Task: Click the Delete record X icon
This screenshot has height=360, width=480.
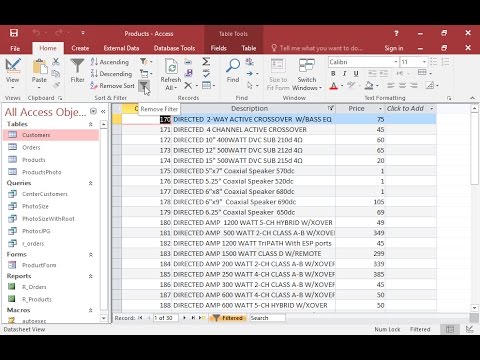Action: click(x=188, y=86)
